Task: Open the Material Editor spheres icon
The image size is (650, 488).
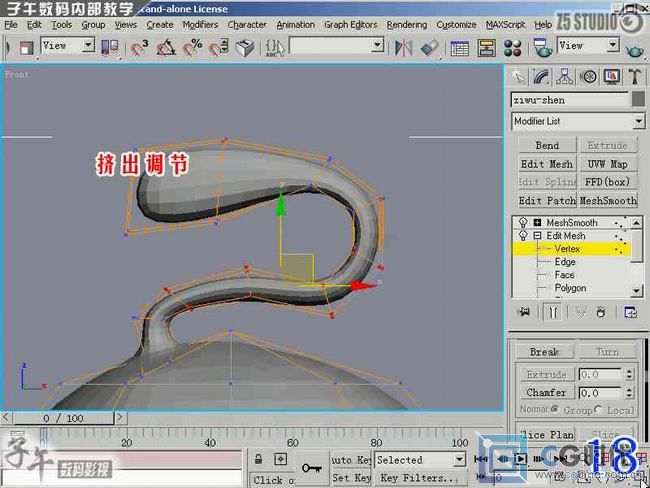Action: click(512, 48)
